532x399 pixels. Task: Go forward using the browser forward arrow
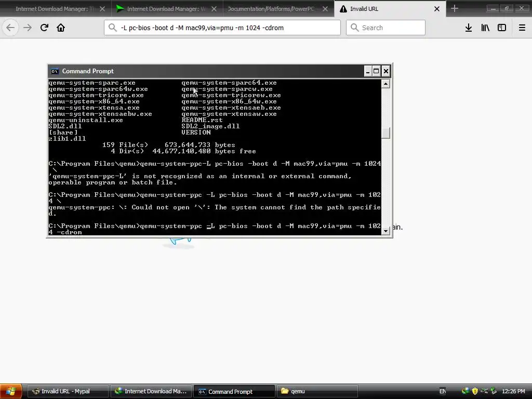[x=28, y=28]
